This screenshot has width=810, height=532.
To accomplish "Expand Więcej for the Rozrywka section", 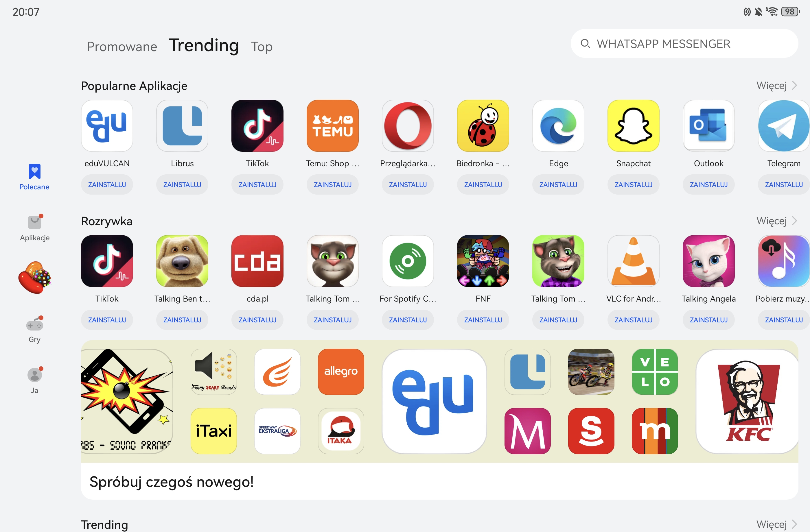I will 776,221.
